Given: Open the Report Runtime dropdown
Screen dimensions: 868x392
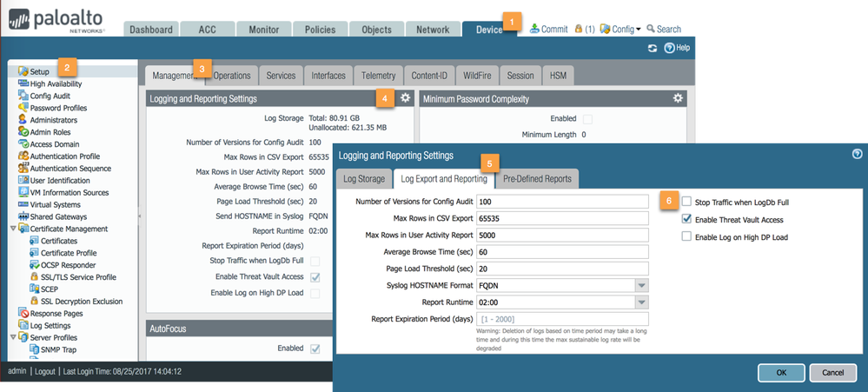Looking at the screenshot, I should point(641,302).
